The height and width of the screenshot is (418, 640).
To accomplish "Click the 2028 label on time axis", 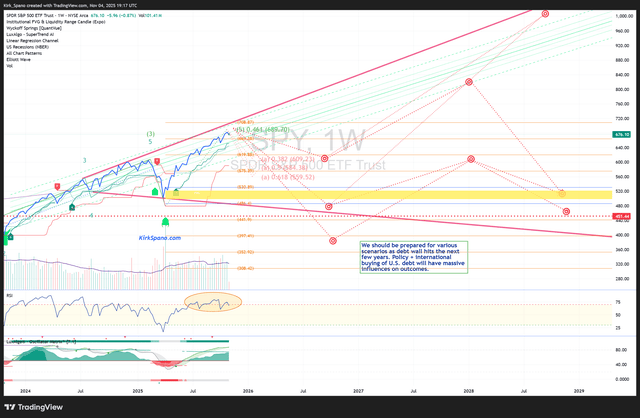I will click(469, 391).
